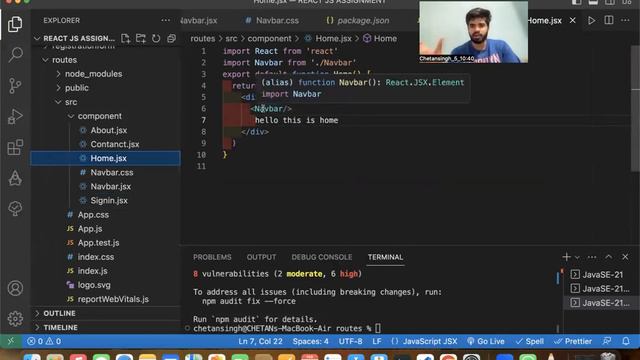Open the Manage gear icon
This screenshot has height=360, width=640.
15,318
